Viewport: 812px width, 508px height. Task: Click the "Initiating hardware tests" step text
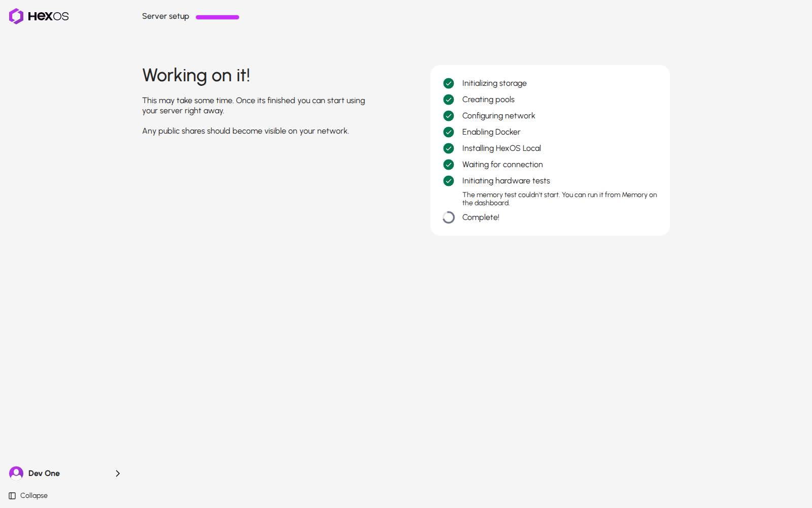tap(506, 181)
